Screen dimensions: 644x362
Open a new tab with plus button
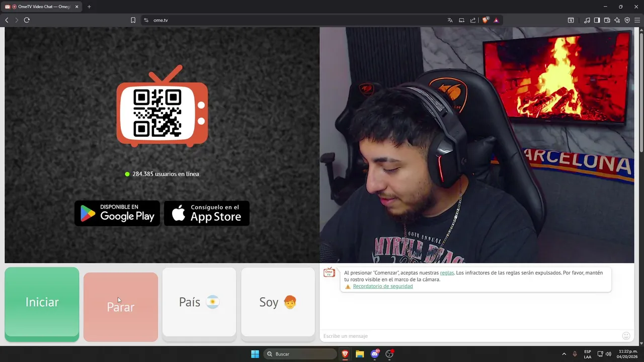(x=89, y=7)
